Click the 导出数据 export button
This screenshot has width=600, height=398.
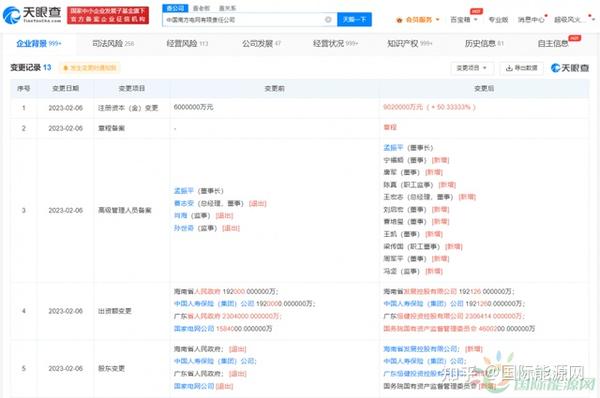coord(522,68)
